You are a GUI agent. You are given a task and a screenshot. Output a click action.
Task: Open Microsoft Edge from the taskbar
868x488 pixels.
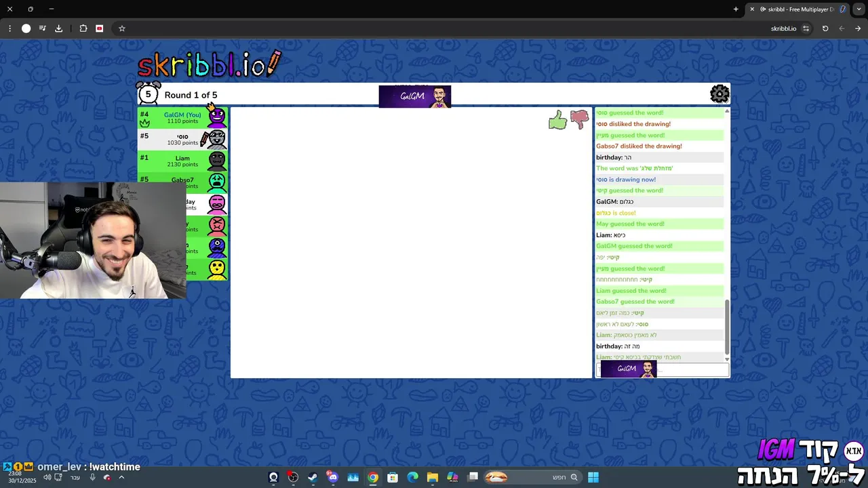pyautogui.click(x=412, y=477)
